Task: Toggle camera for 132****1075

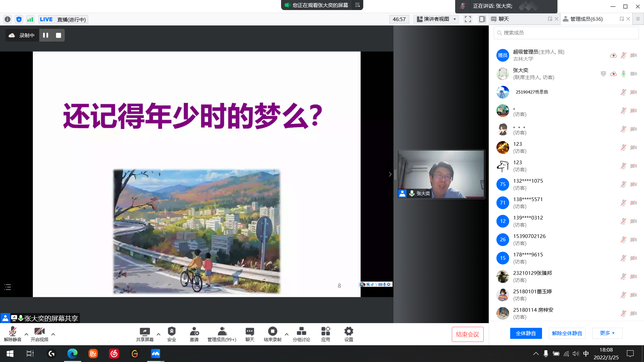Action: point(633,184)
